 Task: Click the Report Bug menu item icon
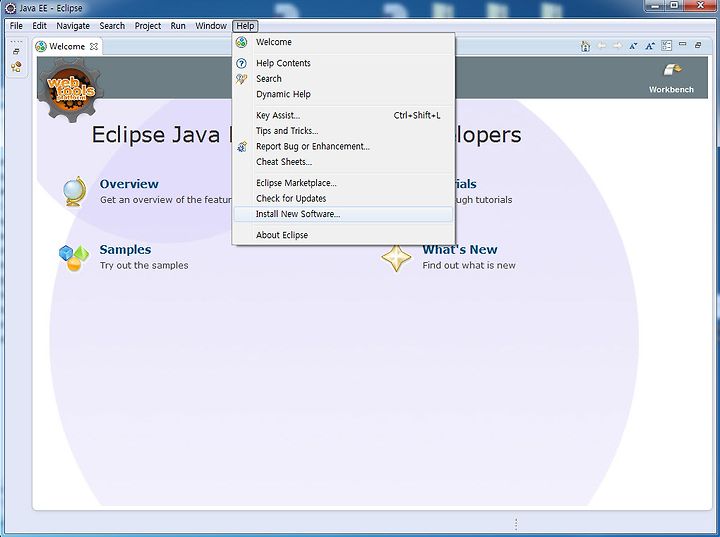point(242,147)
